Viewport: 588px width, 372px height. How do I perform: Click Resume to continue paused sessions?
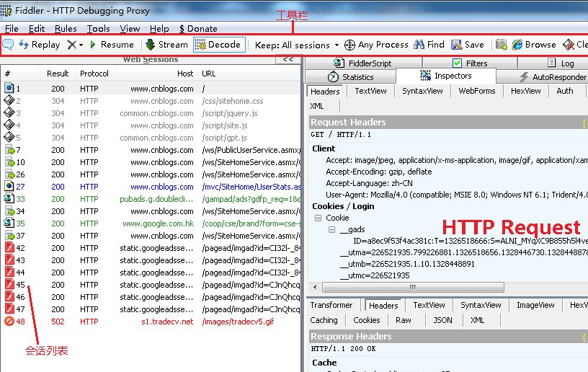(112, 45)
